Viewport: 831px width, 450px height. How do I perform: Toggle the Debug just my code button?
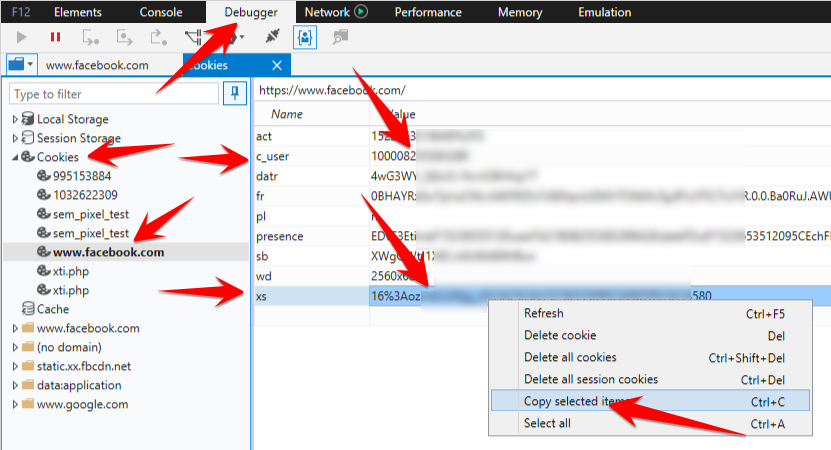pos(305,37)
